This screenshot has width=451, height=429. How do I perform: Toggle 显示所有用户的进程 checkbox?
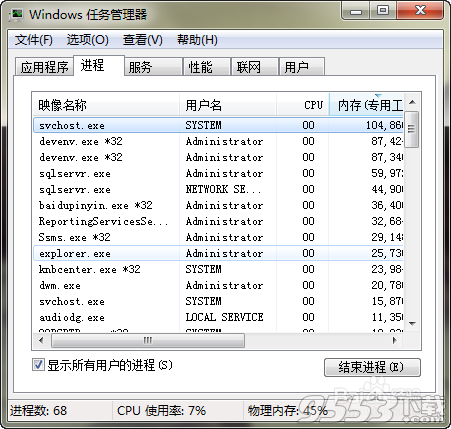pos(38,365)
